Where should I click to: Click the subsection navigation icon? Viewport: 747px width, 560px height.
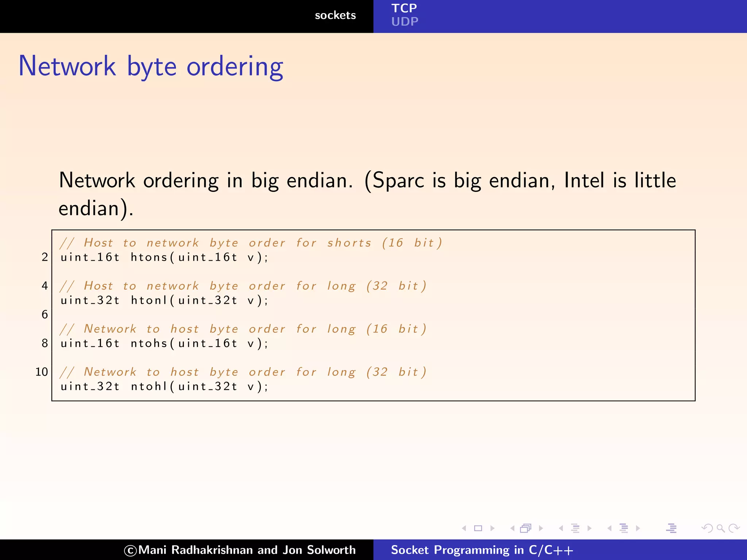(x=575, y=528)
